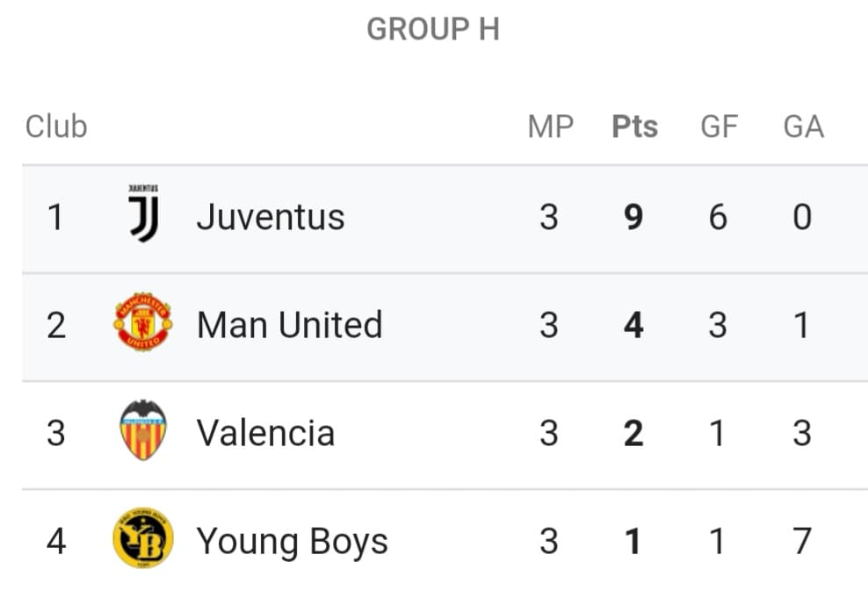Image resolution: width=868 pixels, height=598 pixels.
Task: Click the Valencia bat crest icon
Action: point(143,429)
